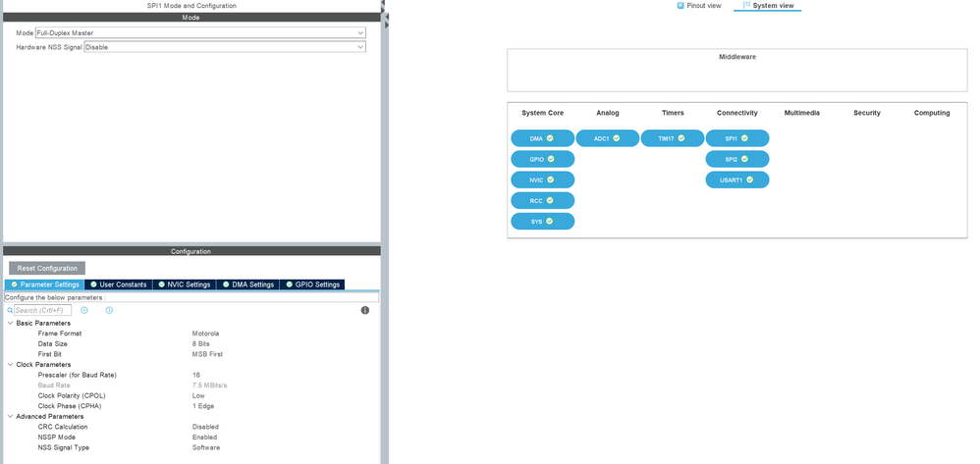
Task: Click the Computing category header
Action: 932,113
